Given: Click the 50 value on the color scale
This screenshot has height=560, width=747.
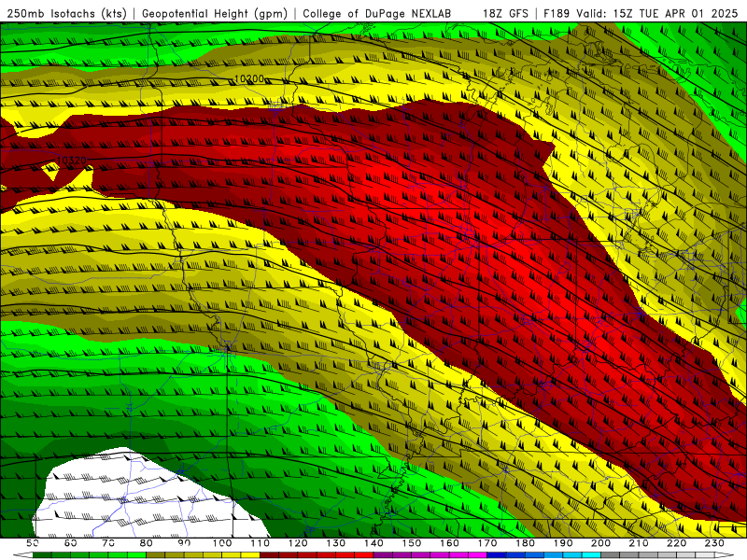Looking at the screenshot, I should click(x=32, y=543).
